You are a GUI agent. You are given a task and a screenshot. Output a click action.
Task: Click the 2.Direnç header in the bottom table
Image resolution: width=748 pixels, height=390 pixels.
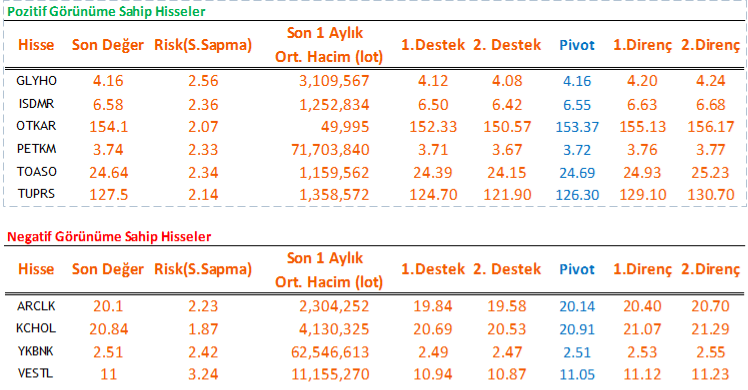point(710,269)
